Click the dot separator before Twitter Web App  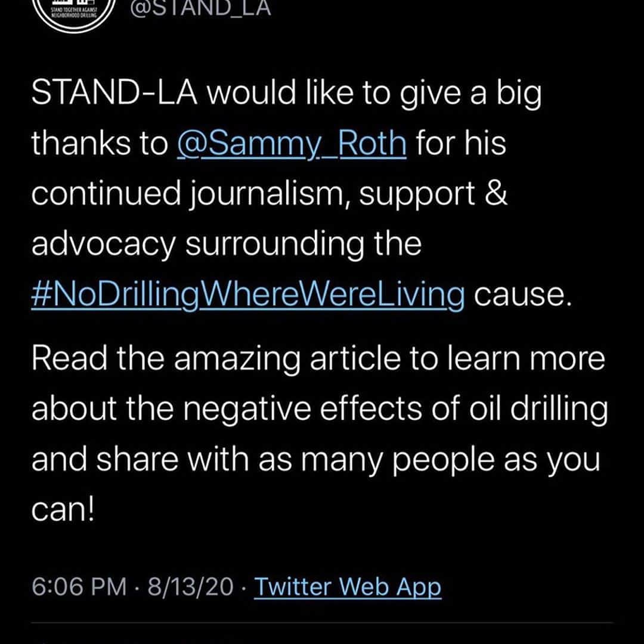244,587
